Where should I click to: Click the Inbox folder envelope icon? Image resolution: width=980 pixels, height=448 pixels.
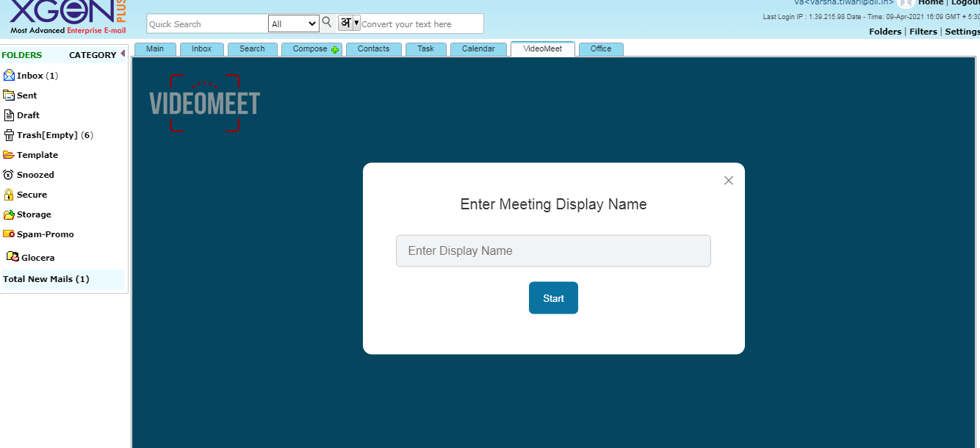click(9, 75)
